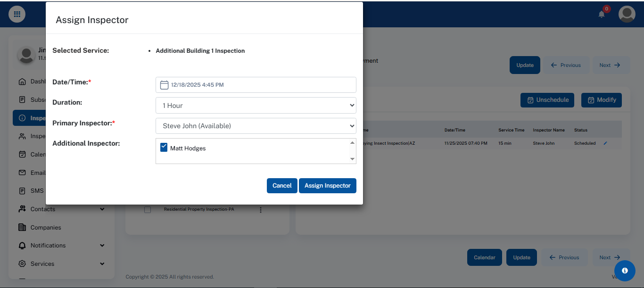Click the blue info help icon

point(625,271)
